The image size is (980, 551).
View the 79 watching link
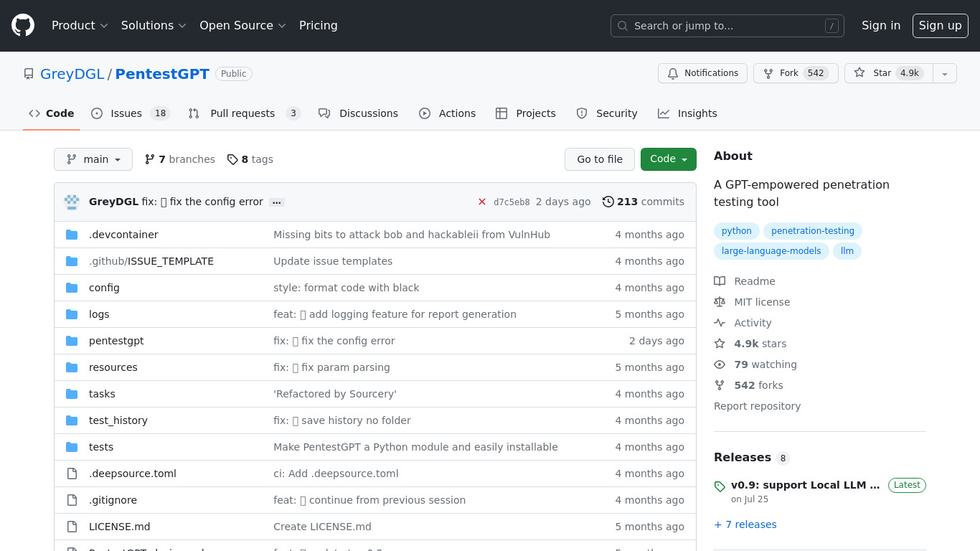755,364
